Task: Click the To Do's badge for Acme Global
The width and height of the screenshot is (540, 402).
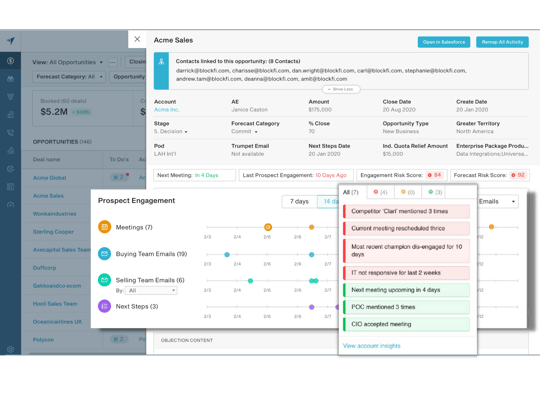Action: pyautogui.click(x=119, y=177)
